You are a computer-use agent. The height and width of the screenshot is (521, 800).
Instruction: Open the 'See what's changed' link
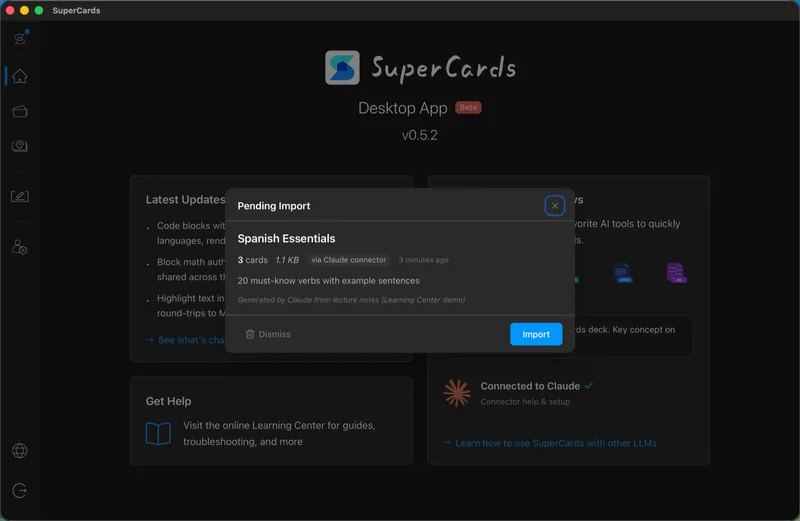point(187,340)
